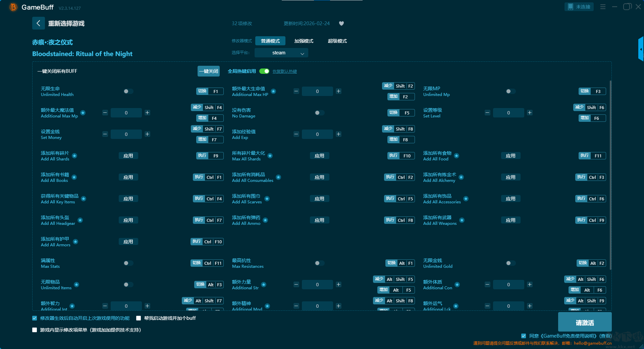Click the star icon beside Add All Weapons
Screen dimensions: 644x349
click(462, 220)
